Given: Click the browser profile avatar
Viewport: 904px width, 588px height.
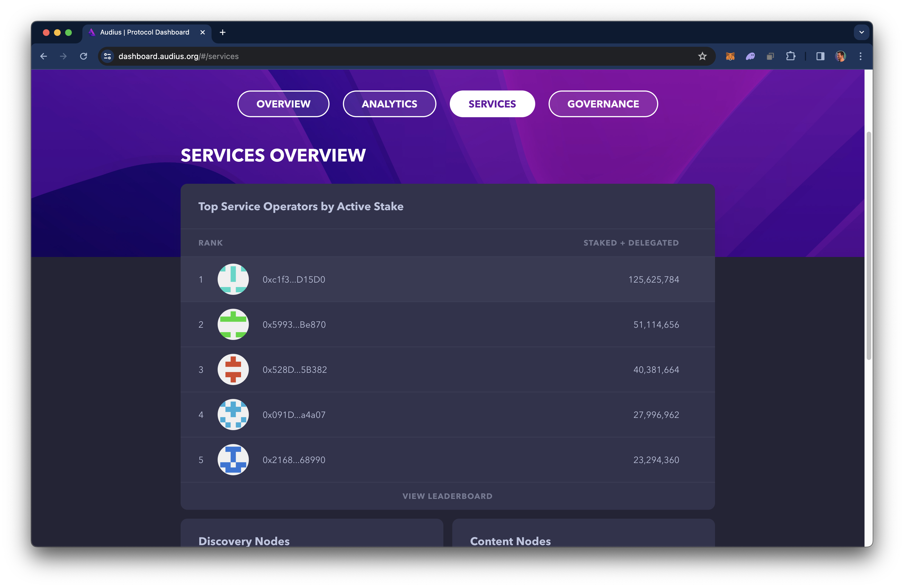Looking at the screenshot, I should (x=840, y=56).
